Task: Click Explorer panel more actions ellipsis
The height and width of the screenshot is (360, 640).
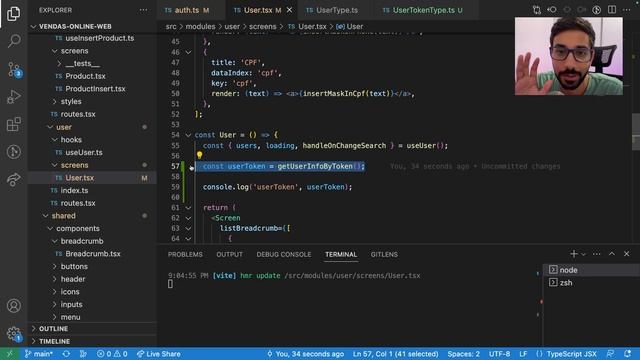Action: [x=143, y=10]
